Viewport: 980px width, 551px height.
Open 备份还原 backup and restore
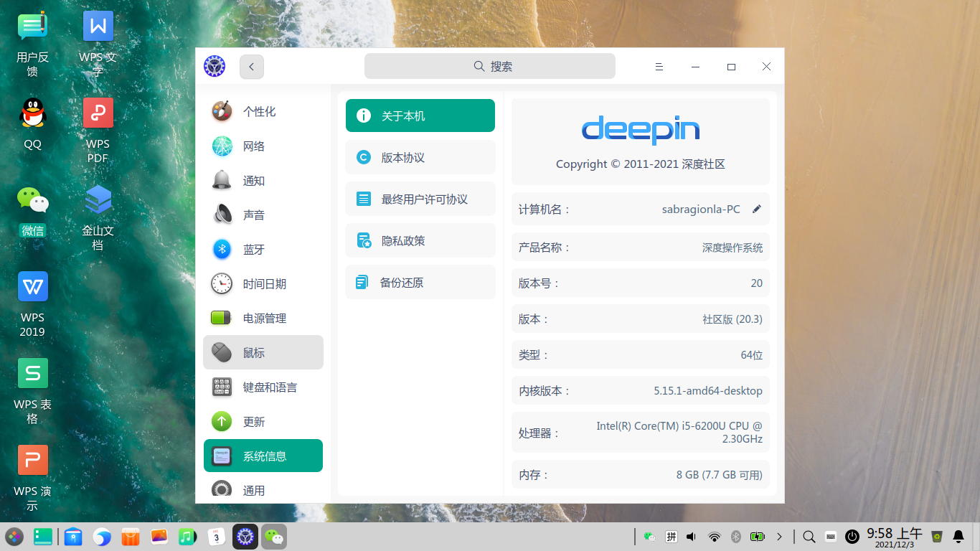420,282
